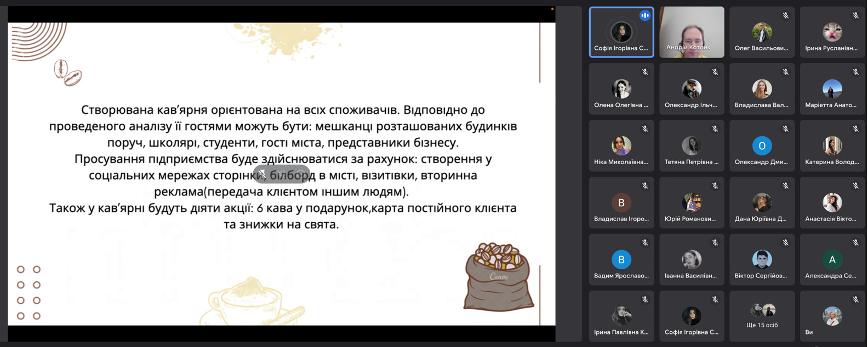Screen dimensions: 868x347
Task: Click the Shiba dog avatar of Олександр Ільч
Action: point(692,89)
